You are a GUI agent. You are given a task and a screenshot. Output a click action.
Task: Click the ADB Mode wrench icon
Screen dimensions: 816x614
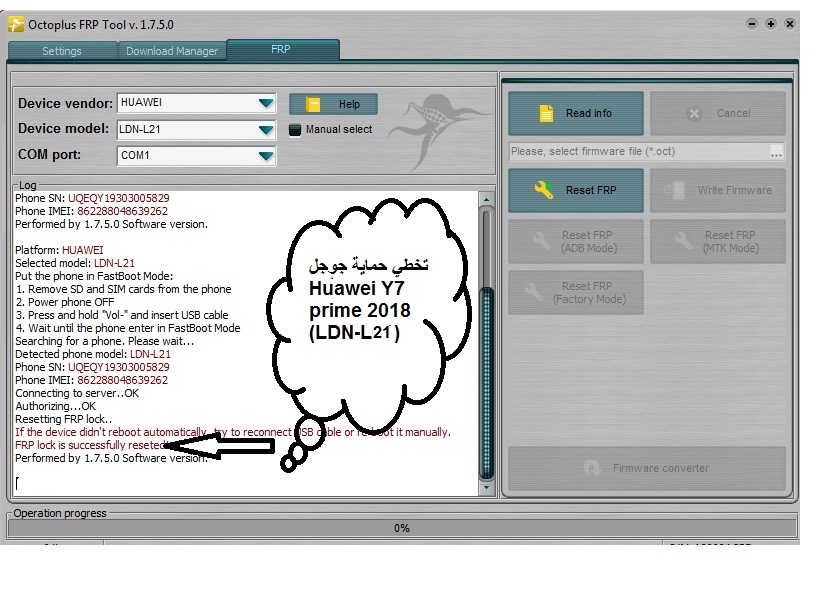(x=541, y=240)
